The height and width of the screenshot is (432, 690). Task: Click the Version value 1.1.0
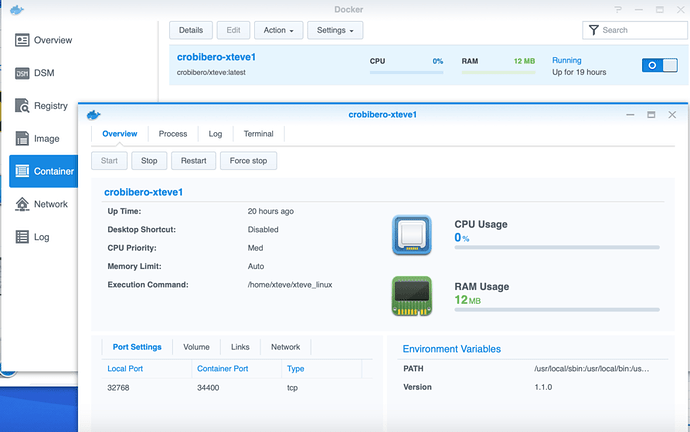(543, 387)
